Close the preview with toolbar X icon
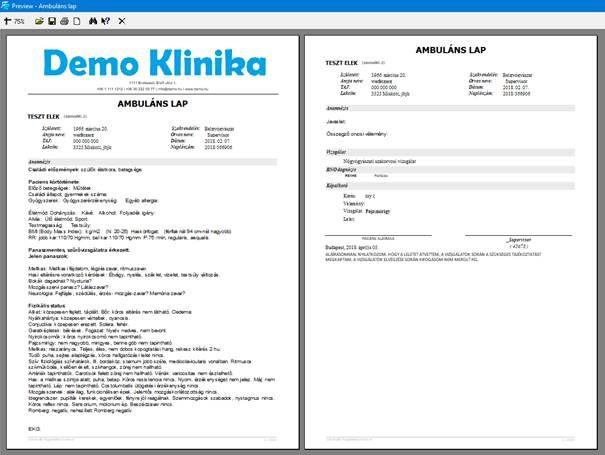This screenshot has width=605, height=455. pyautogui.click(x=122, y=21)
